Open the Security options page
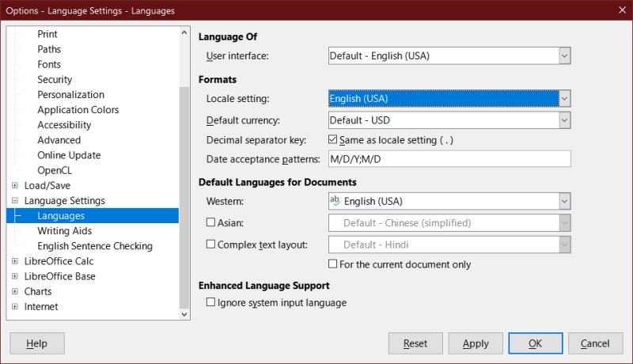Screen dimensions: 633x364 click(x=55, y=79)
